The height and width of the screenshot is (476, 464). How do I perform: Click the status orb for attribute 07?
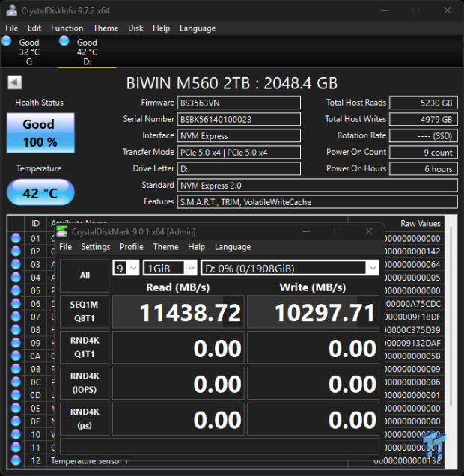16,317
